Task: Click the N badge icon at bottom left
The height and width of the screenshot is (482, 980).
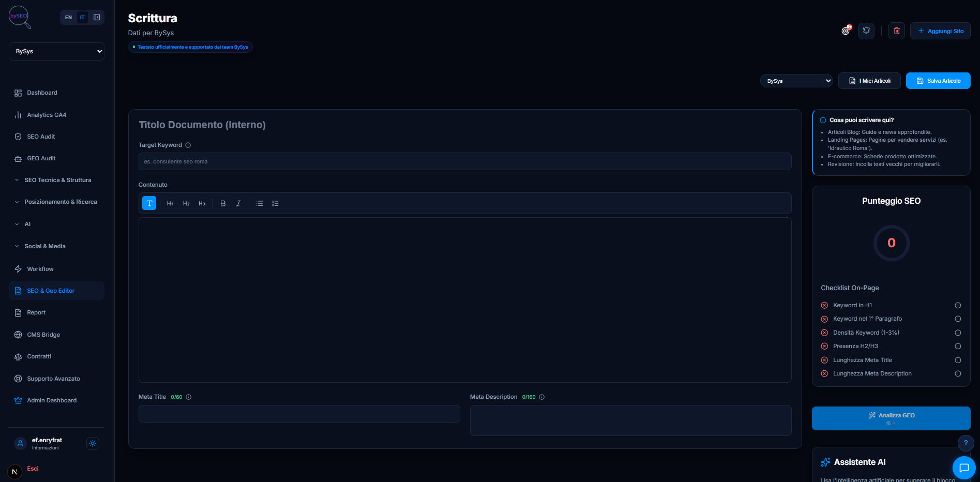Action: click(x=14, y=472)
